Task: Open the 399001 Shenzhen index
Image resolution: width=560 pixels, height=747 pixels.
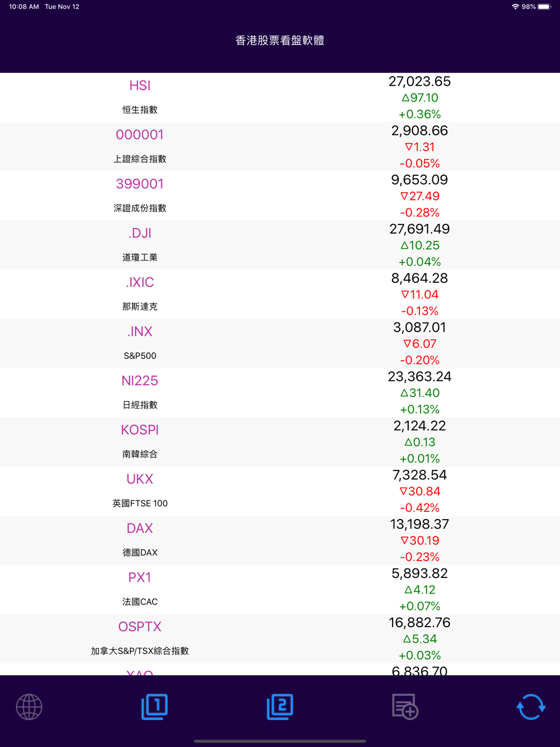Action: (x=280, y=196)
